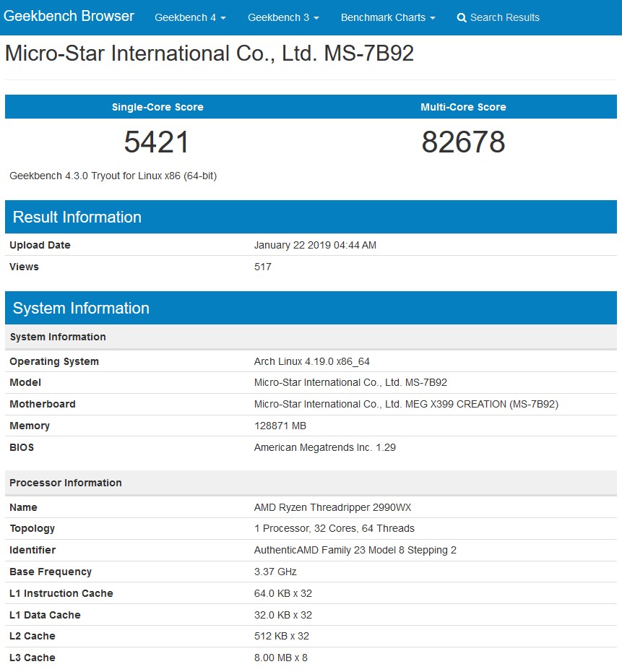Click the Model row label

pyautogui.click(x=25, y=382)
